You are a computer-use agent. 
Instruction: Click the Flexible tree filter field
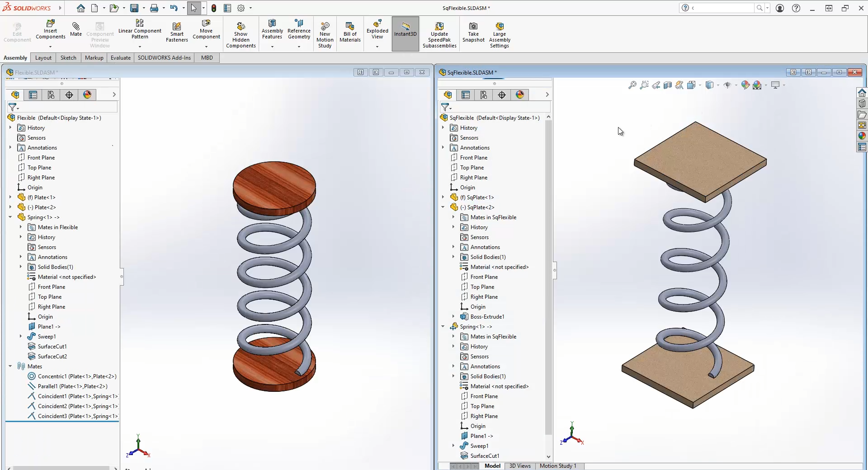[62, 107]
